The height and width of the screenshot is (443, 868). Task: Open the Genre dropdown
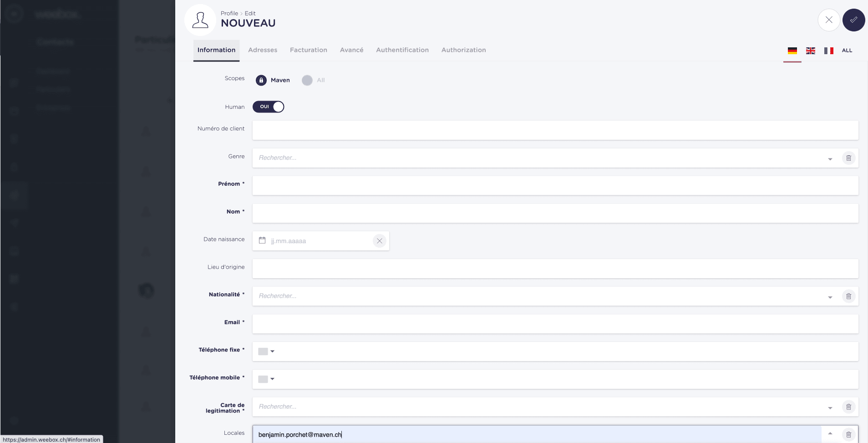click(830, 158)
